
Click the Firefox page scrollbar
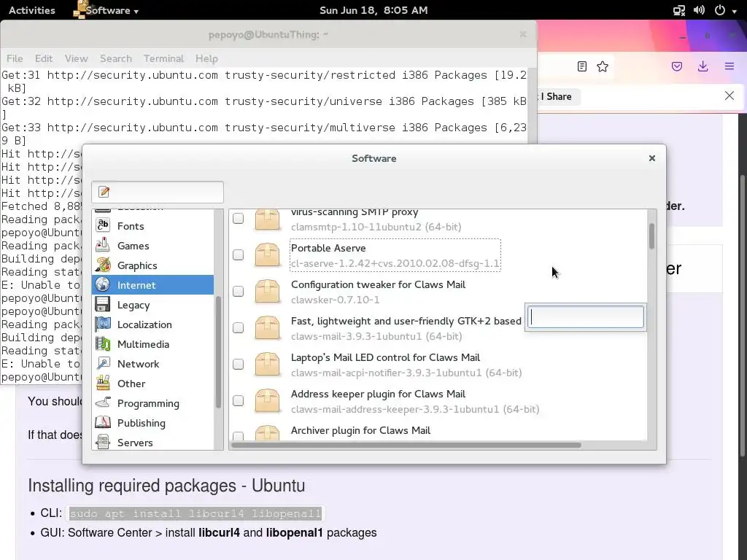tap(743, 316)
